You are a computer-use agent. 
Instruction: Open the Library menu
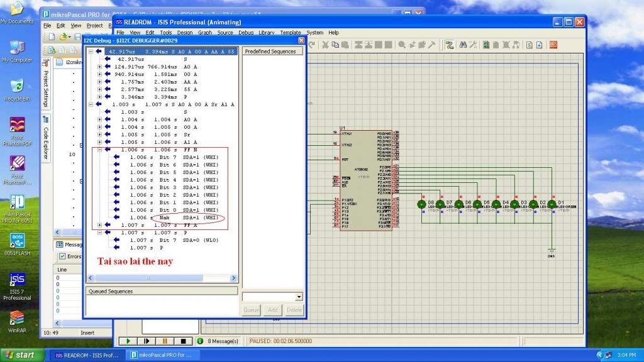click(266, 33)
